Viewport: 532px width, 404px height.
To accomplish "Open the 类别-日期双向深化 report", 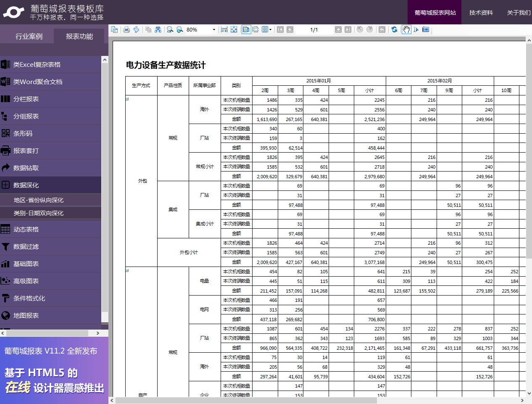I will point(50,213).
